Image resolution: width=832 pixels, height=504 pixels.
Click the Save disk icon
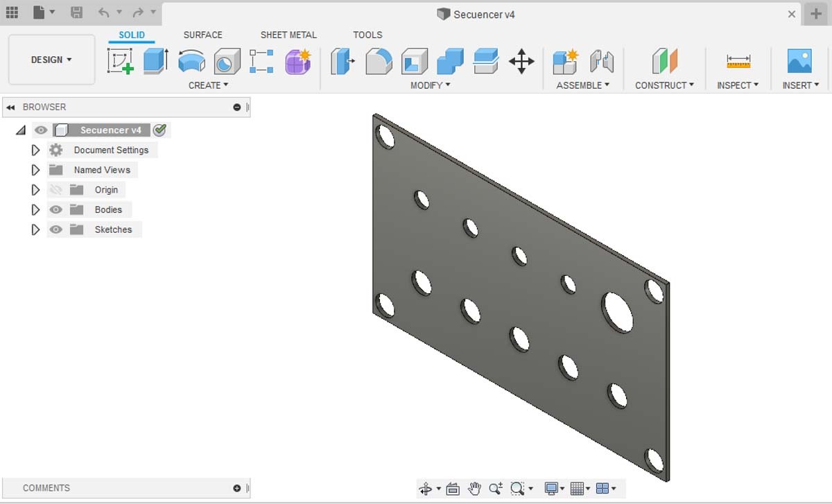tap(77, 12)
